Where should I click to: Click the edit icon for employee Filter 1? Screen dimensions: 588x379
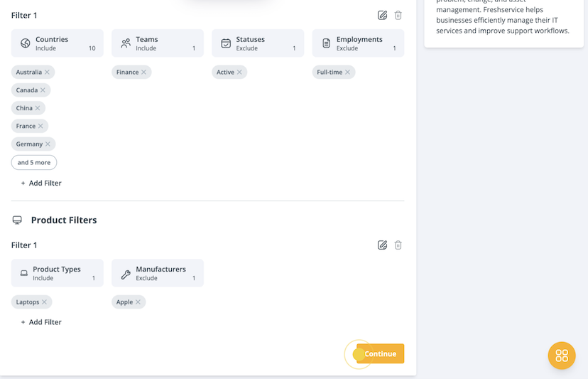(x=382, y=15)
